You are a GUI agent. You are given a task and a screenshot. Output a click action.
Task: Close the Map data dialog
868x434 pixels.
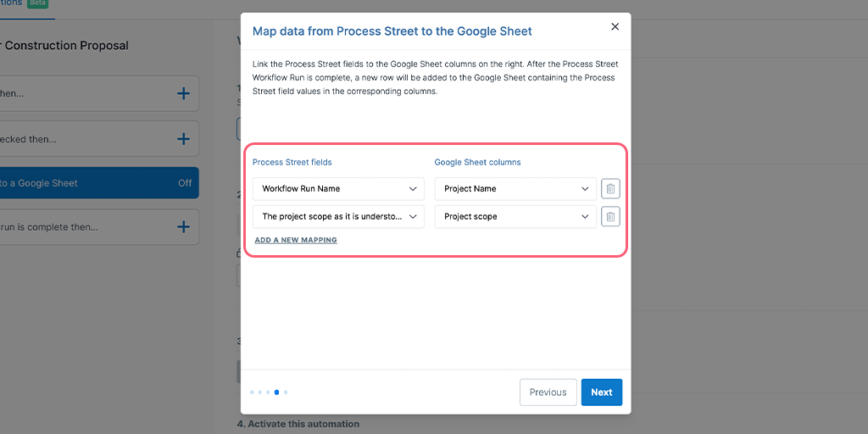pyautogui.click(x=615, y=26)
